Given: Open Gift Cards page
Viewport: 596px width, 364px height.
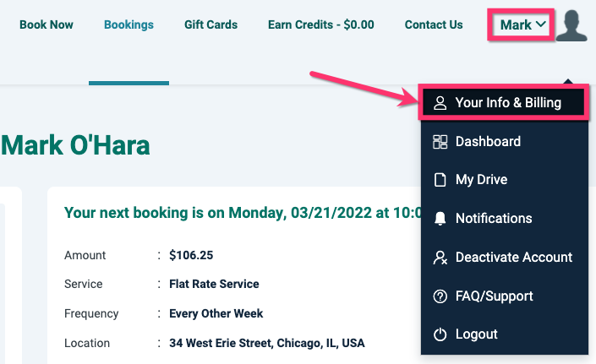Looking at the screenshot, I should click(x=211, y=24).
